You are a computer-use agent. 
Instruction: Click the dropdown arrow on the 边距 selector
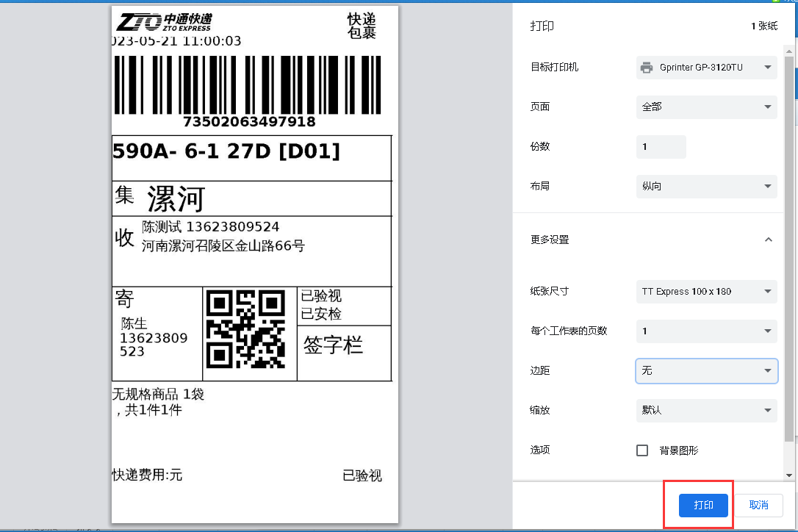tap(769, 371)
